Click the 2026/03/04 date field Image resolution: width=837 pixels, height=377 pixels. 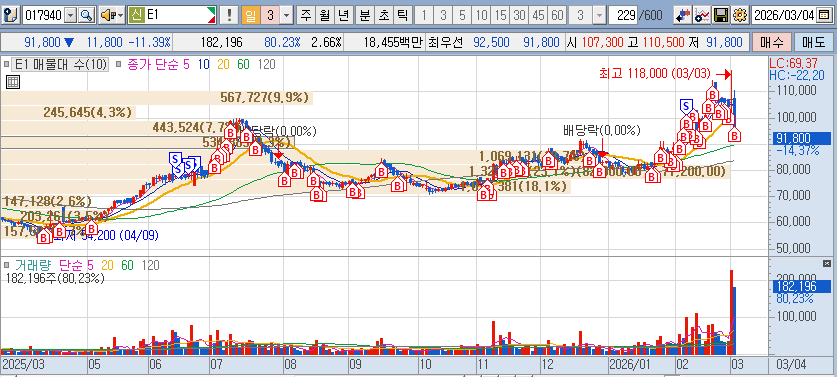click(784, 15)
